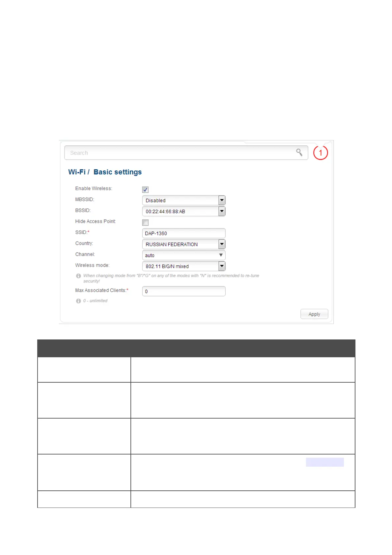Click the 'Wireless mode:' label
The image size is (392, 555).
coord(92,265)
